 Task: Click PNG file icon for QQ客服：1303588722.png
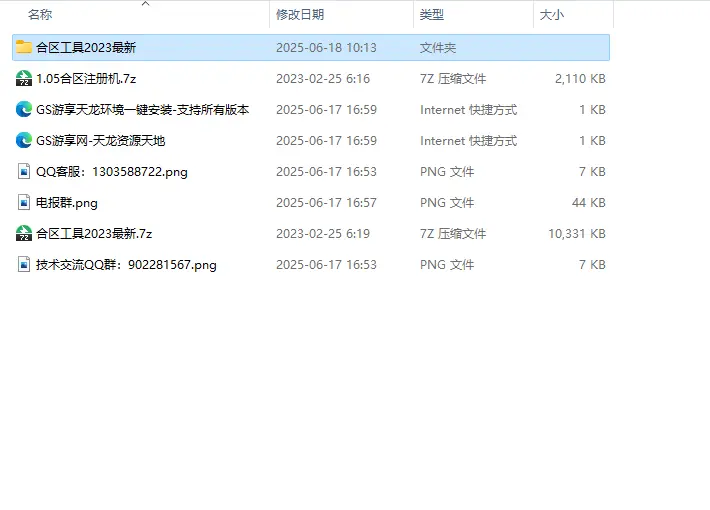pos(23,171)
